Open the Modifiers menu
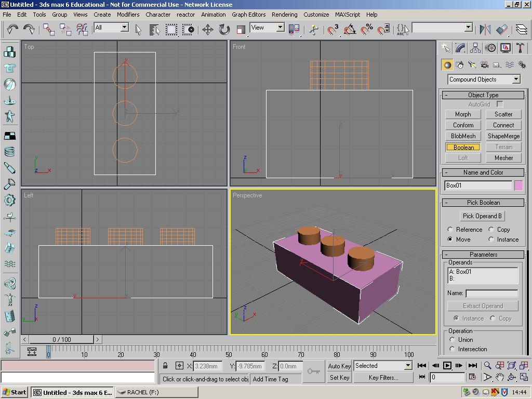 pos(128,15)
